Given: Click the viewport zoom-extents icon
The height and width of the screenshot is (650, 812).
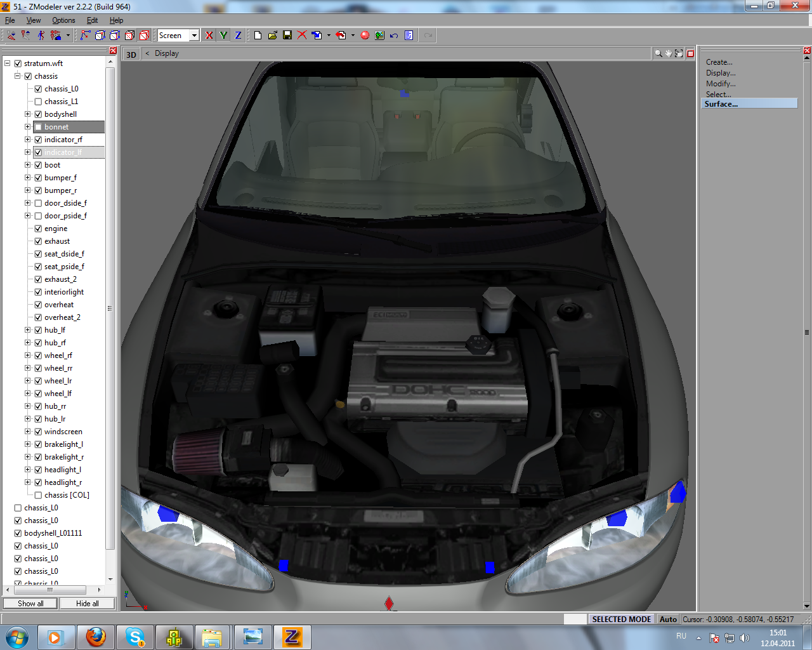Looking at the screenshot, I should click(679, 53).
